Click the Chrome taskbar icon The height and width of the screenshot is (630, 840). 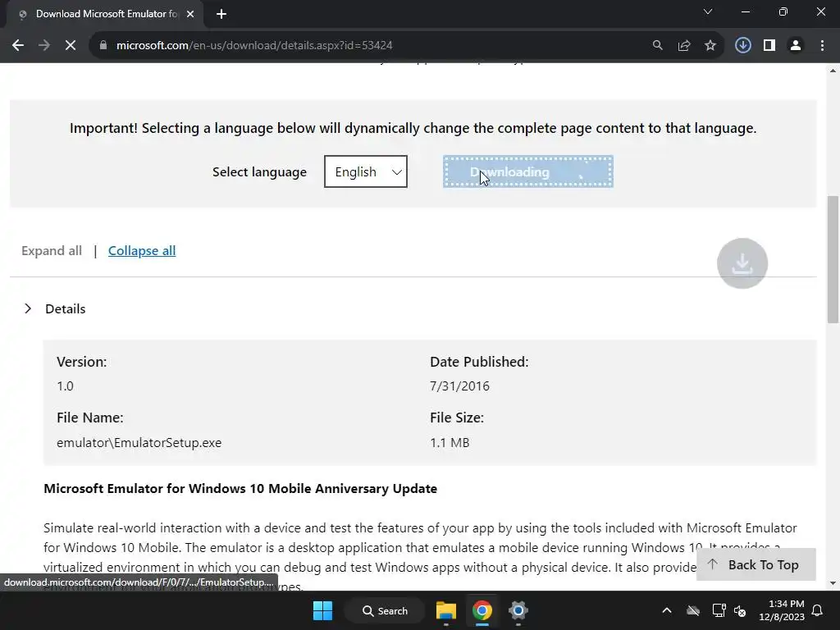coord(482,610)
